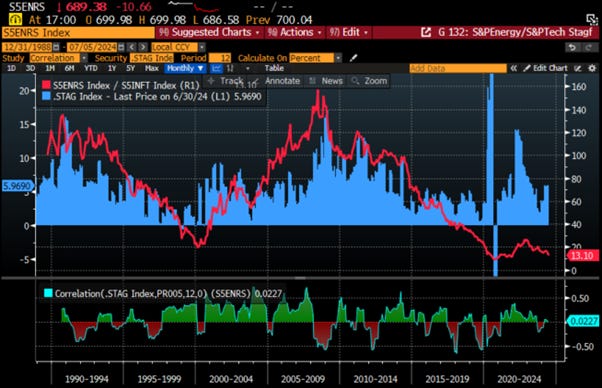This screenshot has height=388, width=602.
Task: Click the Security .STAG Index field
Action: tap(152, 58)
